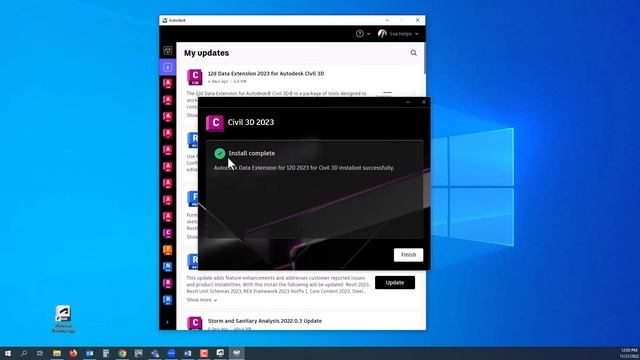Screen dimensions: 640x360
Task: Open Windows taskbar search
Action: click(x=24, y=353)
